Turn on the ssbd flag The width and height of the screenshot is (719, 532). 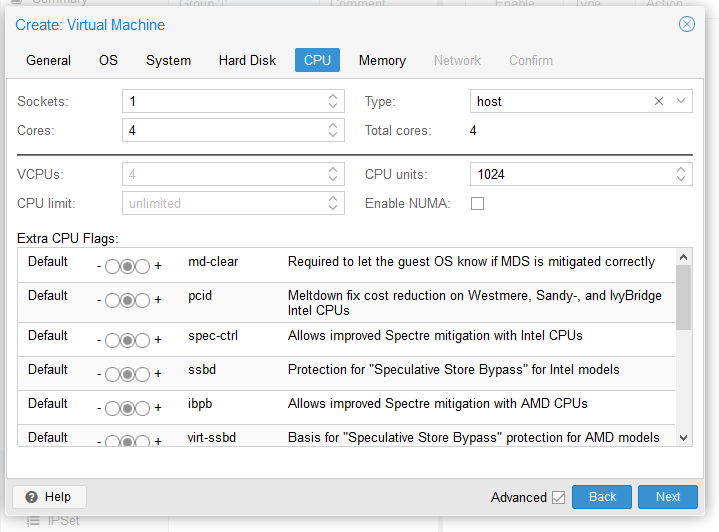pyautogui.click(x=143, y=374)
